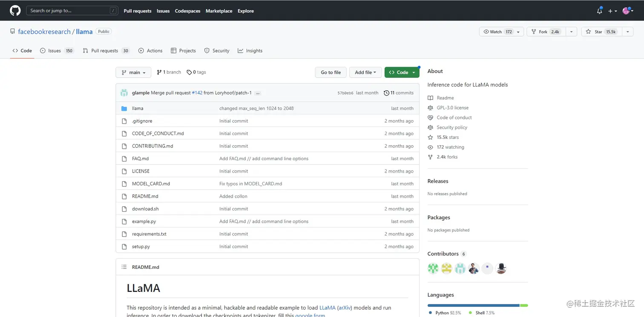
Task: Click the Fork button
Action: coord(546,32)
